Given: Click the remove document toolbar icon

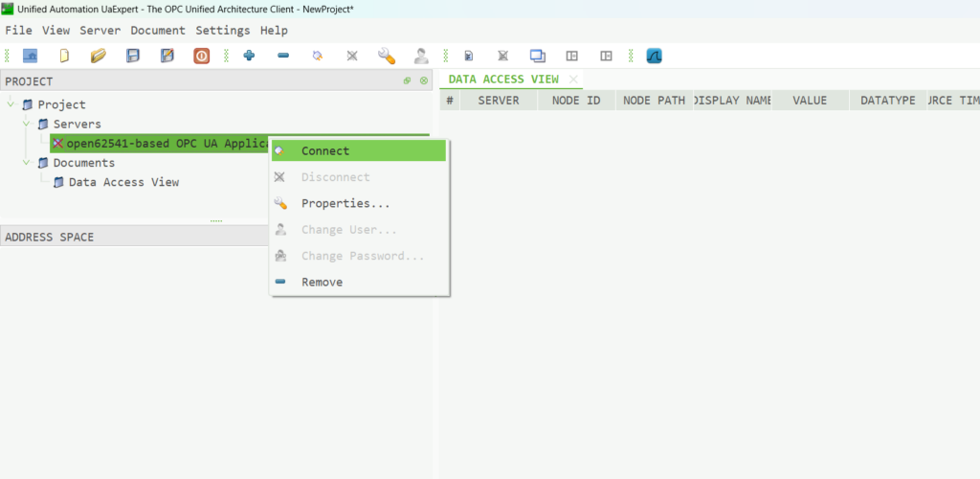Looking at the screenshot, I should (x=503, y=57).
